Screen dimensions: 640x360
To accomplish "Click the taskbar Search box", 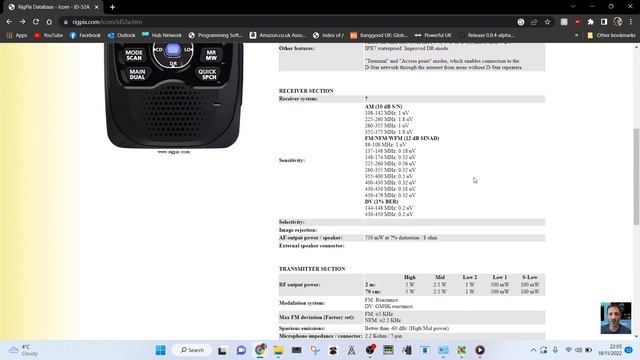I will pyautogui.click(x=193, y=350).
